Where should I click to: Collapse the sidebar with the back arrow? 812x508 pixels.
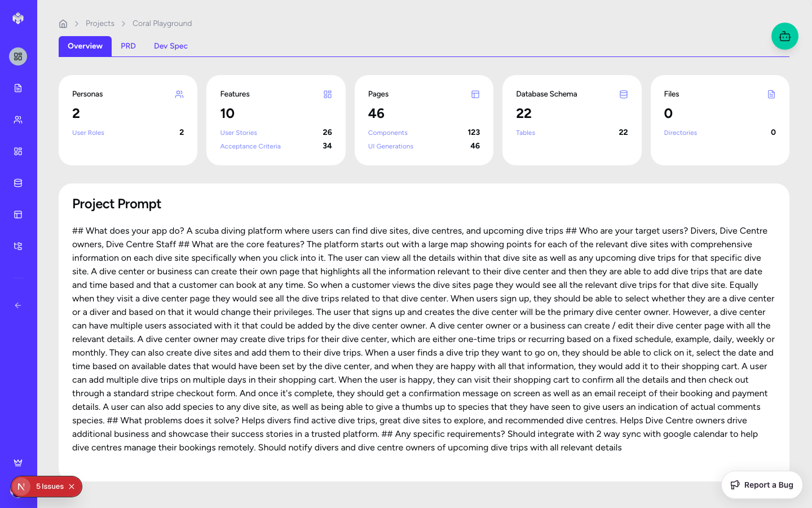click(18, 305)
